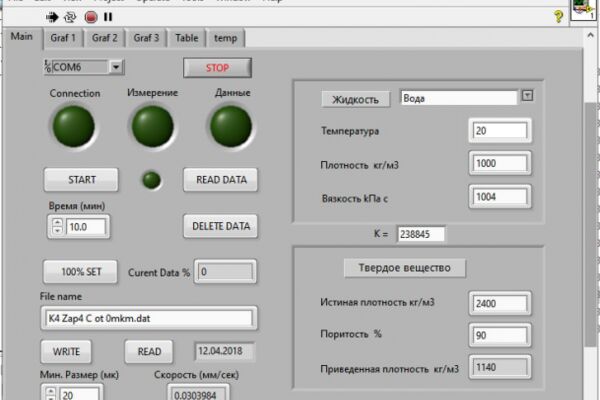
Task: Click the Run Continuously toolbar icon
Action: pos(70,17)
